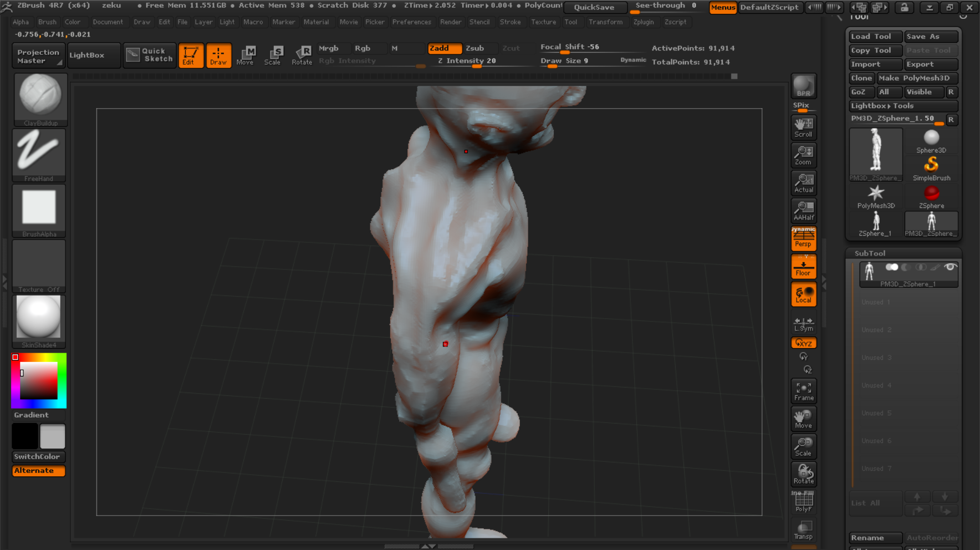Screen dimensions: 980x550
Task: Toggle Local transformations
Action: coord(803,294)
